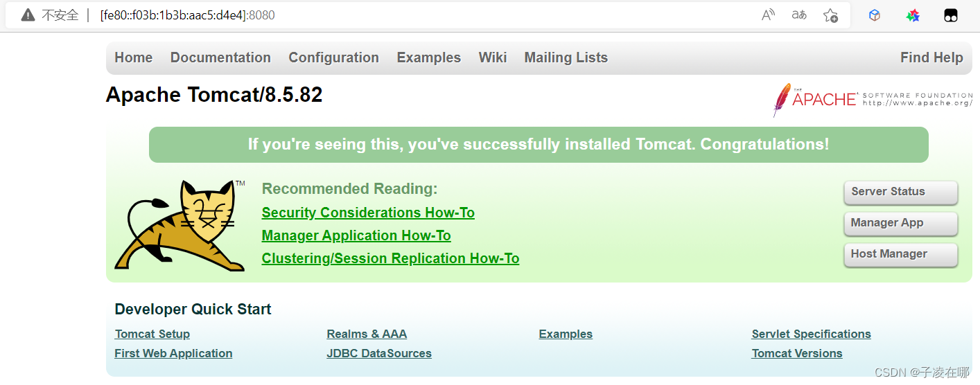
Task: Click the Tomcat cat mascot image
Action: tap(180, 225)
